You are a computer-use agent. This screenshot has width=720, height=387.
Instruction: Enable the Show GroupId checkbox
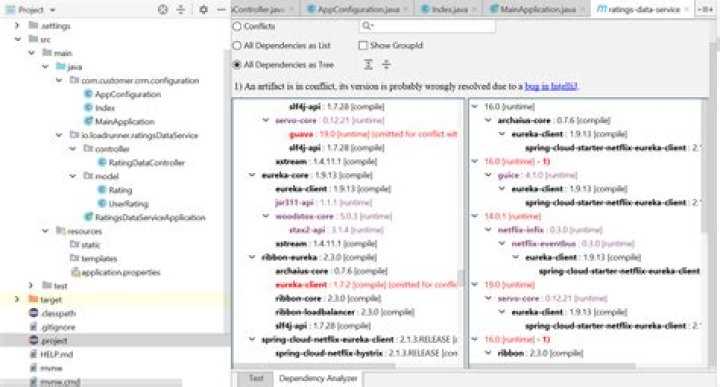pos(363,45)
